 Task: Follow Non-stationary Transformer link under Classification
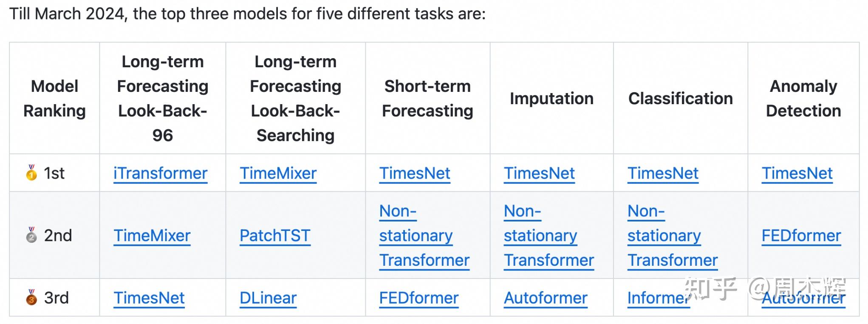[x=664, y=236]
